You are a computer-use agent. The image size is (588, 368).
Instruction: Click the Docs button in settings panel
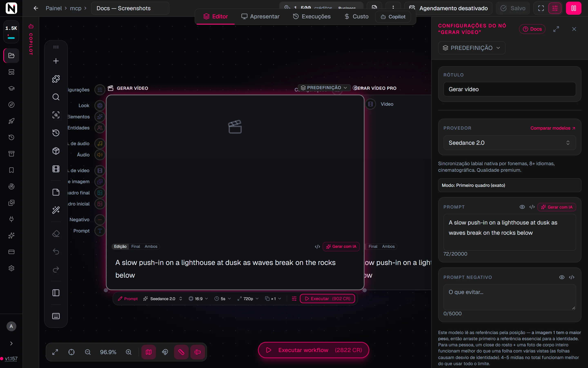[532, 29]
